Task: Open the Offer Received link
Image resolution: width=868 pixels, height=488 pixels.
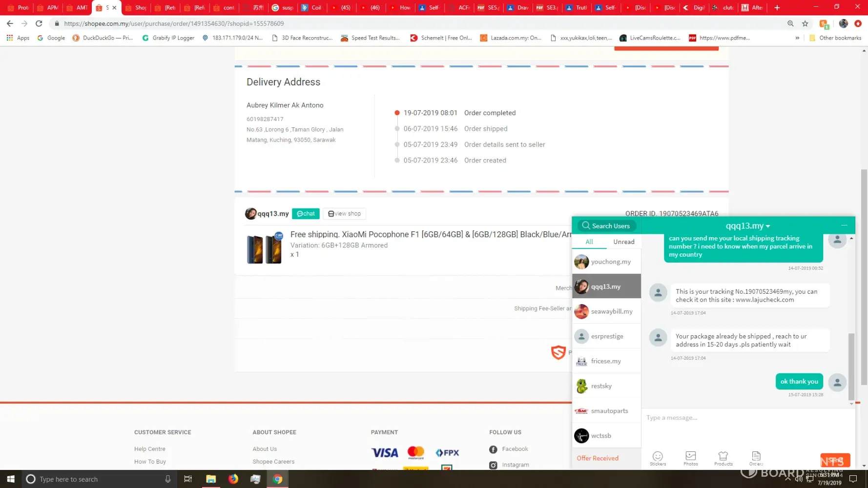Action: tap(598, 458)
